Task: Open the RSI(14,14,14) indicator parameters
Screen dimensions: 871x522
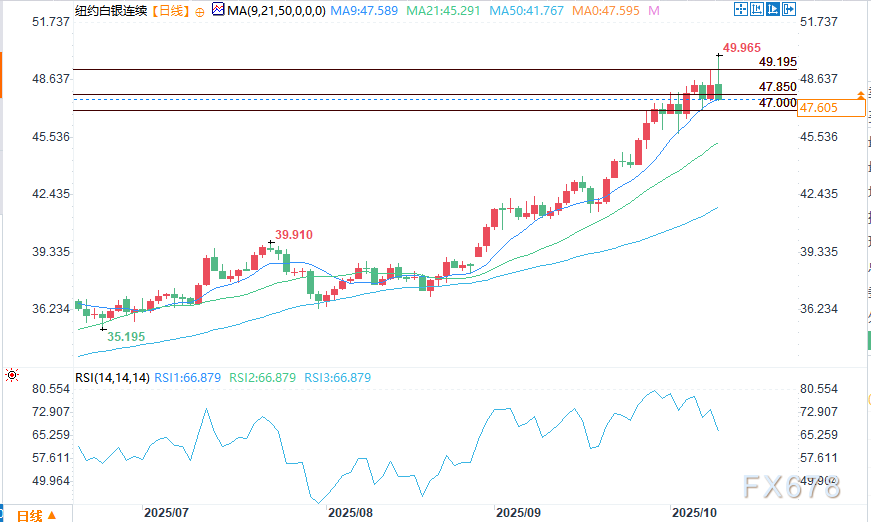Action: point(112,377)
